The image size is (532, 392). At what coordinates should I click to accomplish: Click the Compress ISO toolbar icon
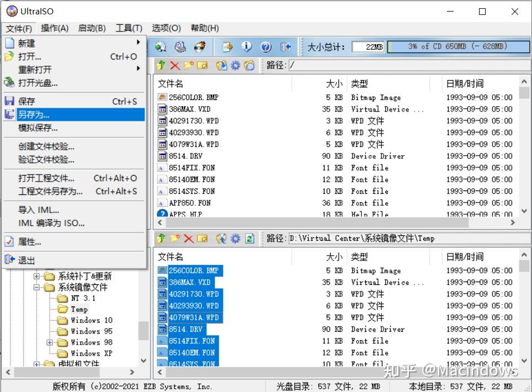coord(228,46)
